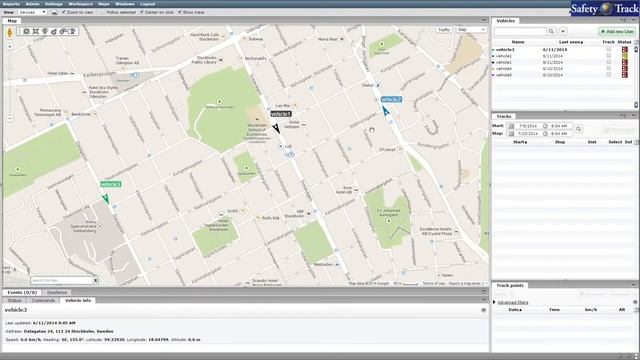Screen dimensions: 640x360
Task: Click the Logout menu item
Action: 147,4
